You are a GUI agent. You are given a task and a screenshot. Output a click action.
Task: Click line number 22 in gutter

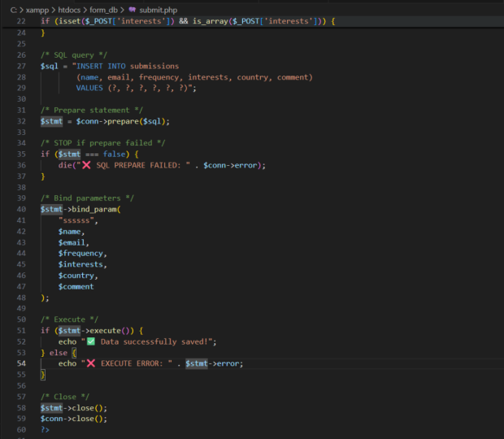[x=21, y=21]
